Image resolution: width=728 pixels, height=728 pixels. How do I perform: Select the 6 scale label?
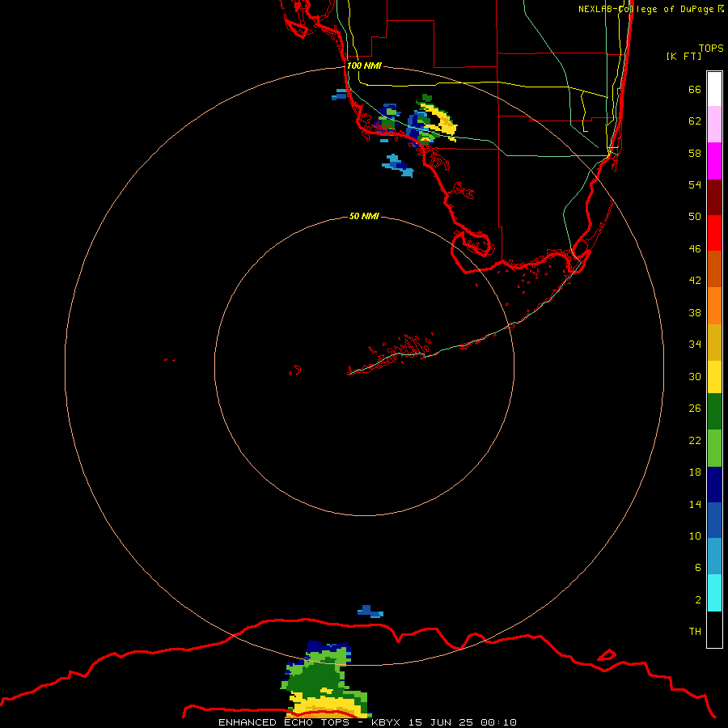[697, 567]
